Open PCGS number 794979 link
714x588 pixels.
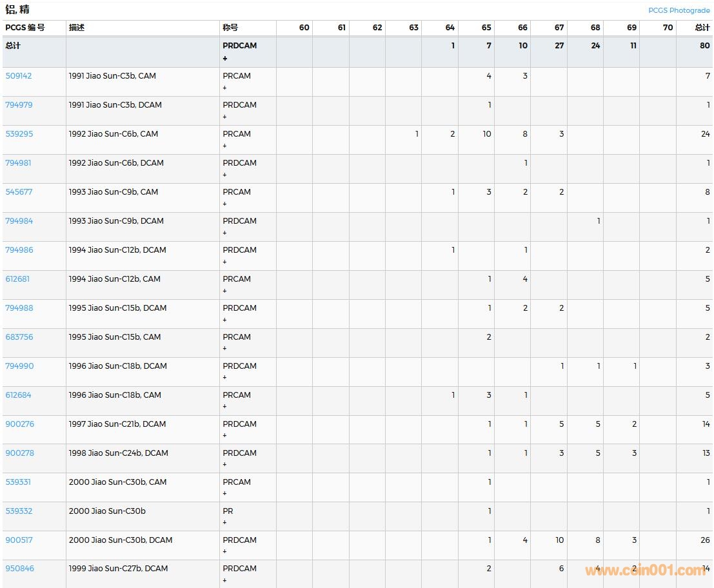click(x=19, y=105)
